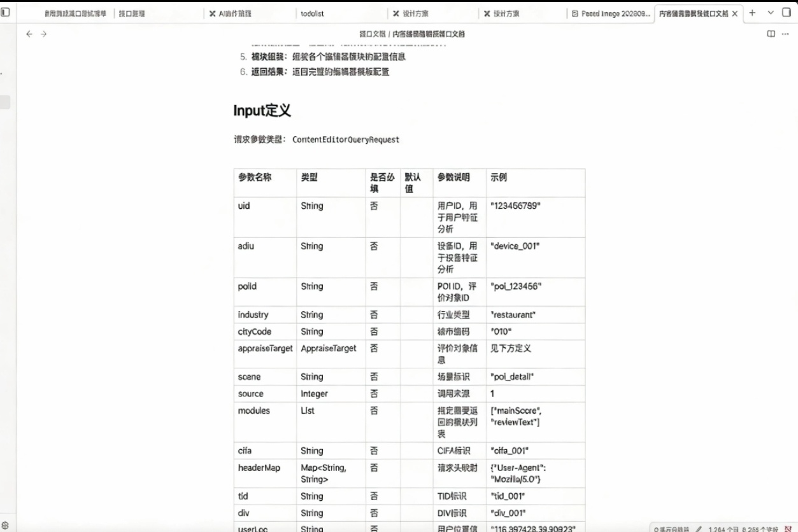The height and width of the screenshot is (532, 798).
Task: Click the adiu parameter cell
Action: tap(265, 257)
